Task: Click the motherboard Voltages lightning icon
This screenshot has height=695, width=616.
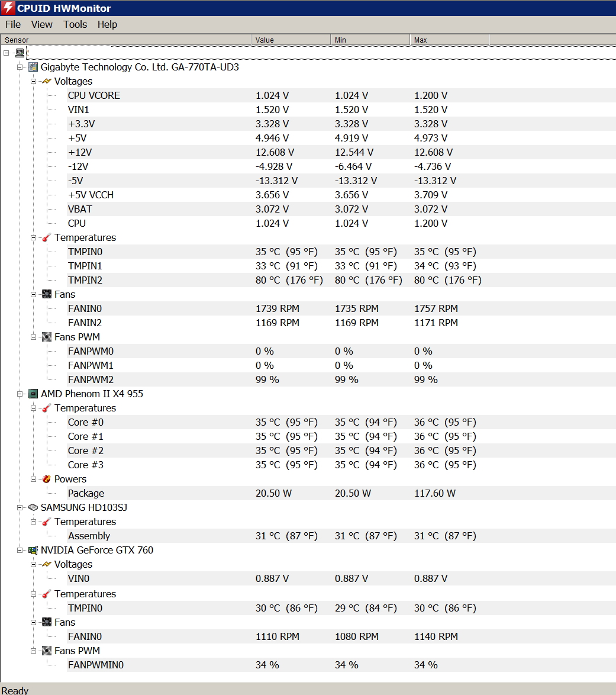Action: [x=47, y=81]
